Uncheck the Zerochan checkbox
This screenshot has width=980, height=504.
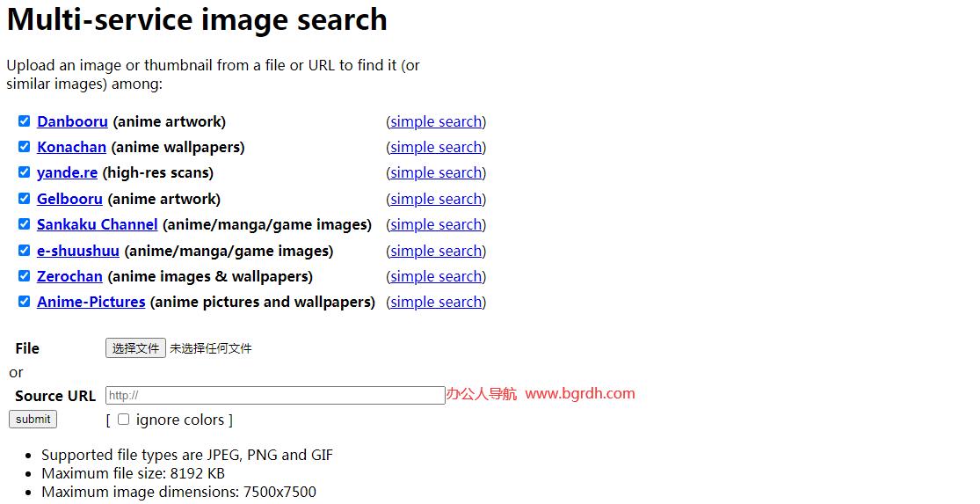tap(24, 276)
